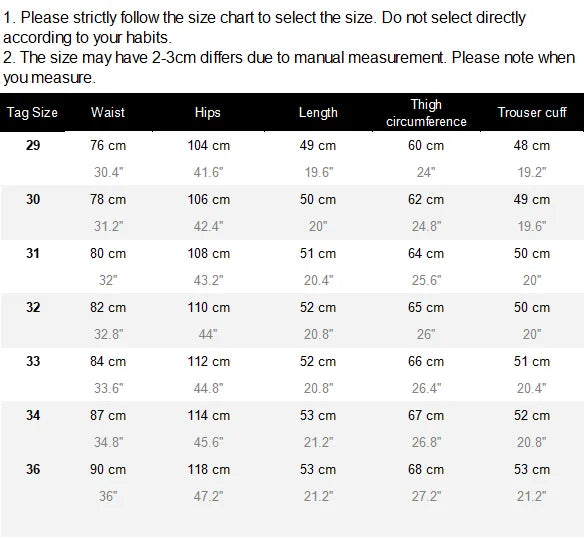Select the Hips column header

[x=207, y=113]
